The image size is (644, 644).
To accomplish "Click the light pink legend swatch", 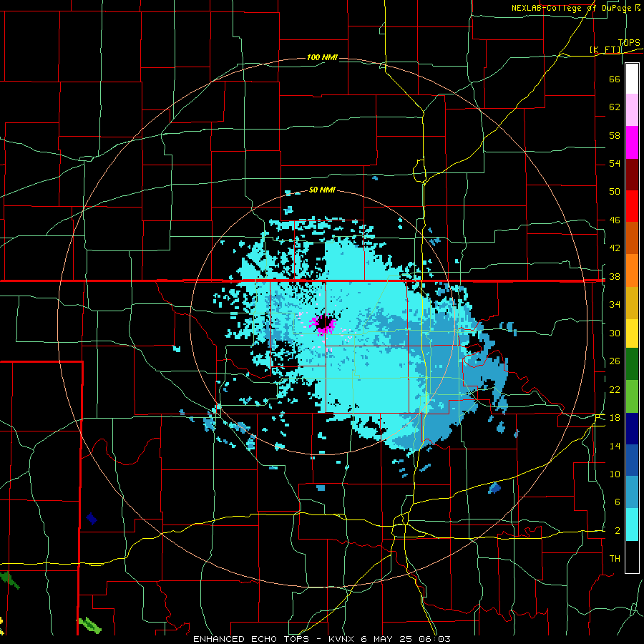I will click(632, 110).
